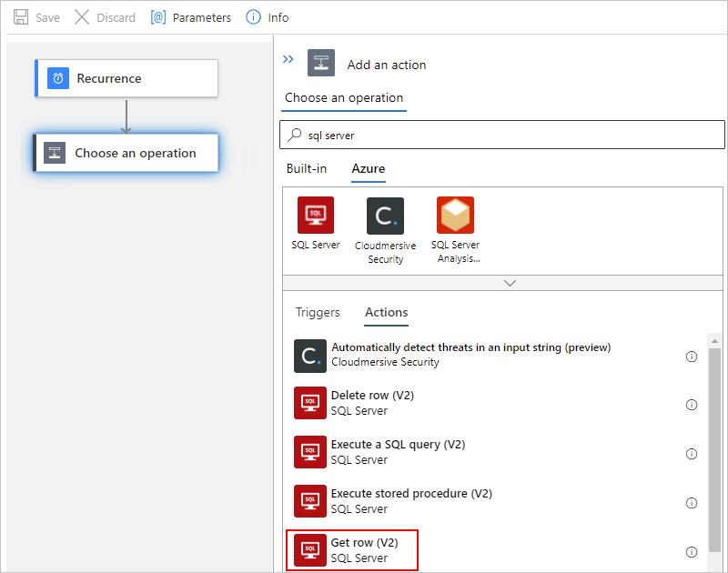This screenshot has height=573, width=728.
Task: Select Execute stored procedure (V2) action
Action: point(497,501)
